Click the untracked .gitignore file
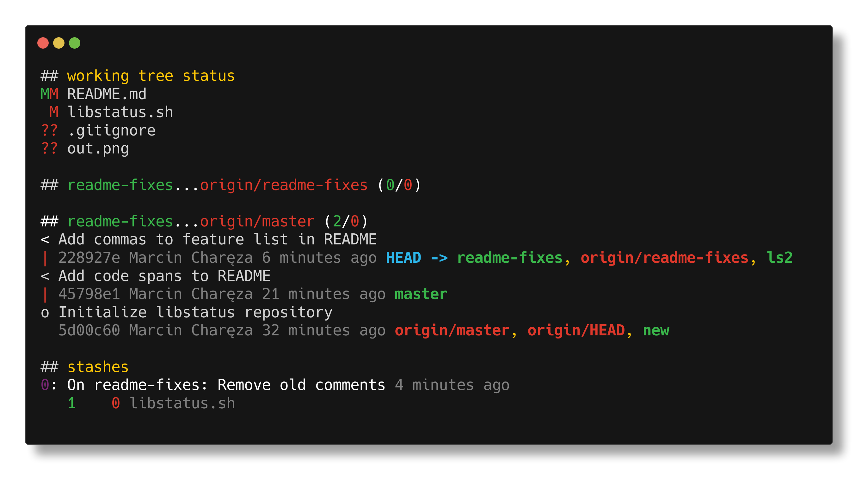 click(111, 131)
